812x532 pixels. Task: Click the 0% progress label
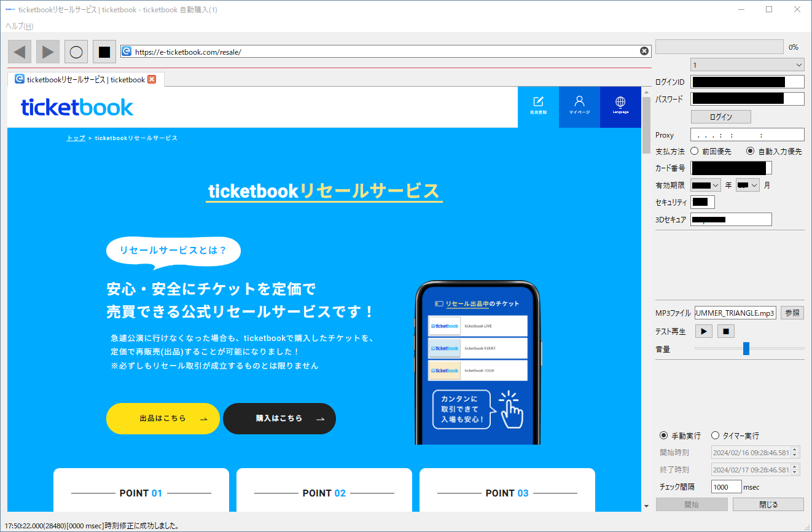[x=793, y=47]
